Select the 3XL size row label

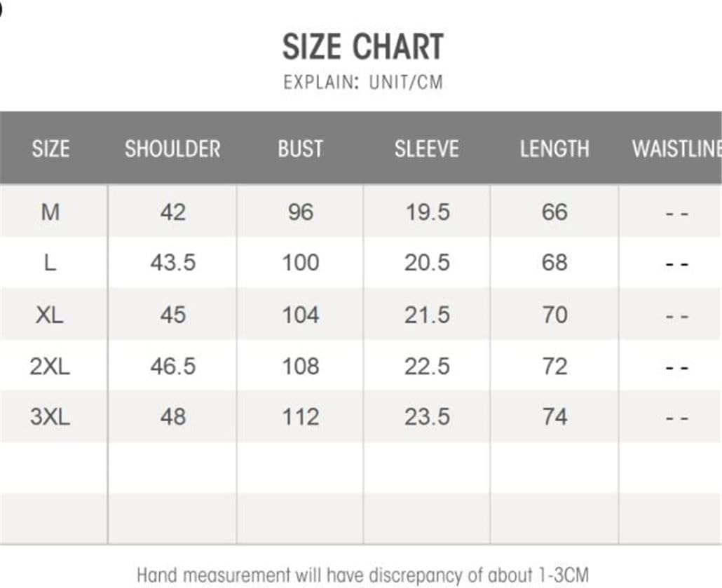[50, 417]
